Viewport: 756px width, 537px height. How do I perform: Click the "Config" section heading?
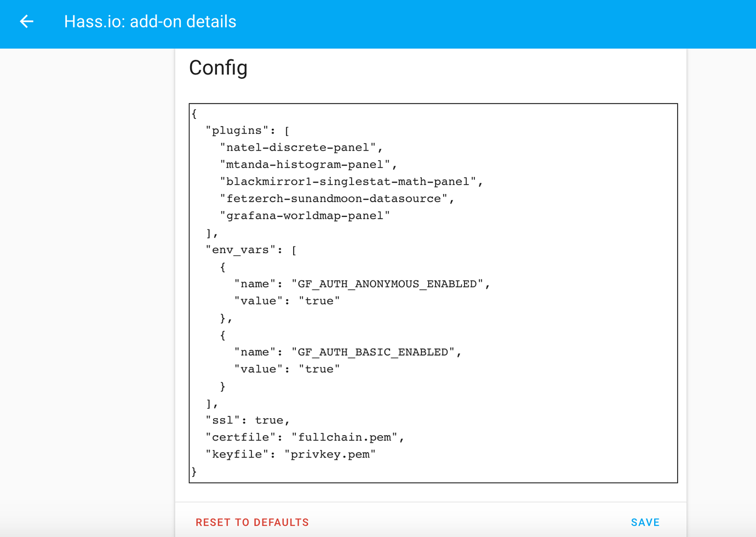218,68
